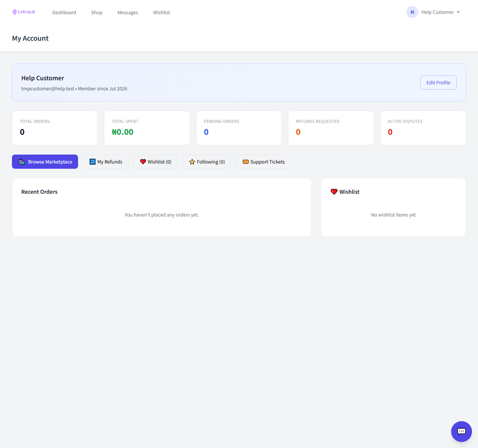
Task: Click the Total Orders stat card
Action: [x=55, y=128]
